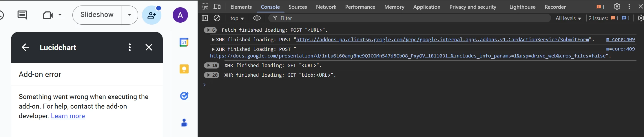
Task: Follow the Learn more link
Action: 68,116
